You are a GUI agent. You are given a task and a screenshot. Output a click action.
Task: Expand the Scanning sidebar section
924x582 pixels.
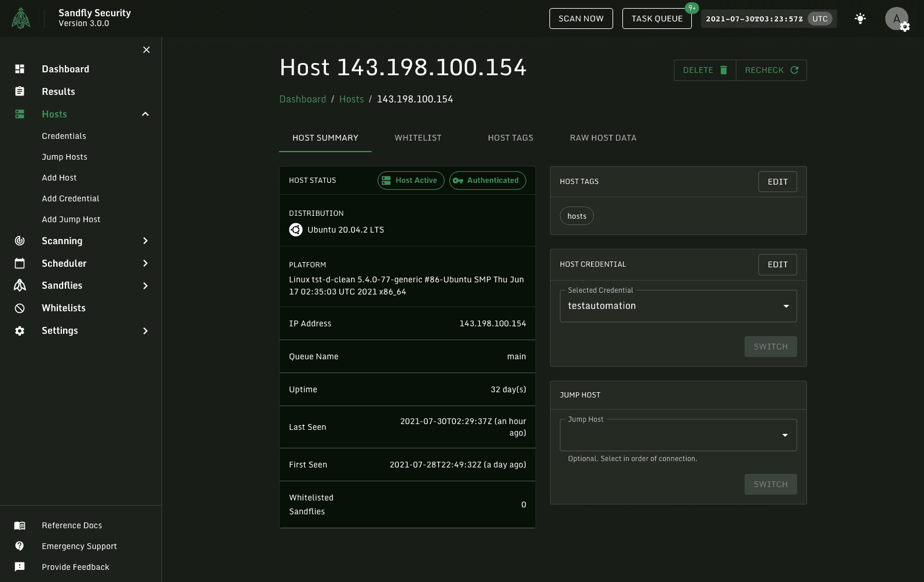145,241
